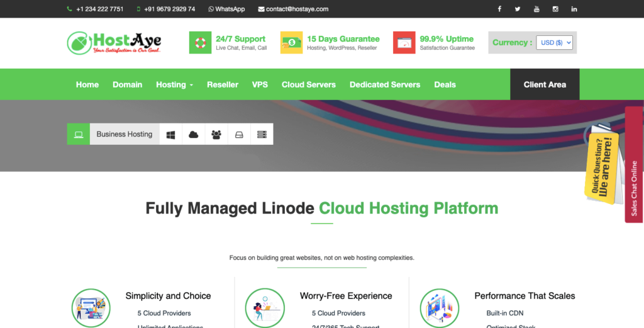Open the Sales Chat Online side tab
Screen dimensions: 644x328
point(635,164)
